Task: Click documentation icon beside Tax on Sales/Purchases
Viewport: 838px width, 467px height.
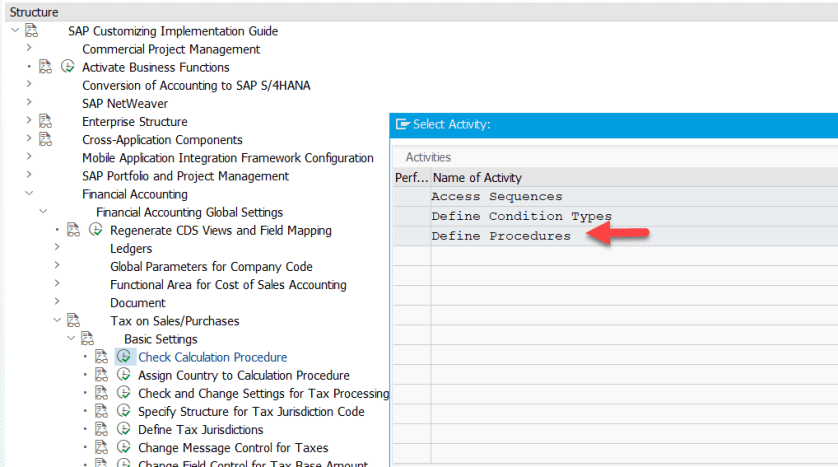Action: pyautogui.click(x=73, y=321)
